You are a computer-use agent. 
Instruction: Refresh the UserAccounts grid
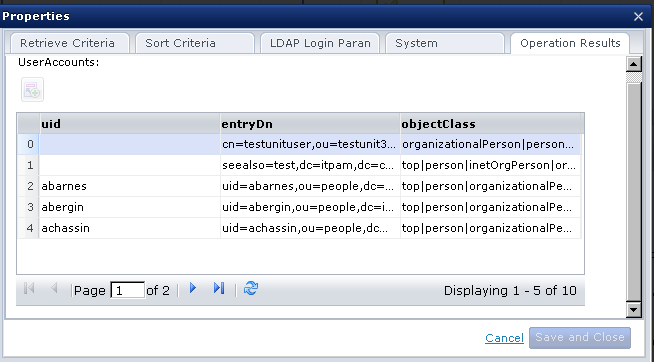(251, 288)
